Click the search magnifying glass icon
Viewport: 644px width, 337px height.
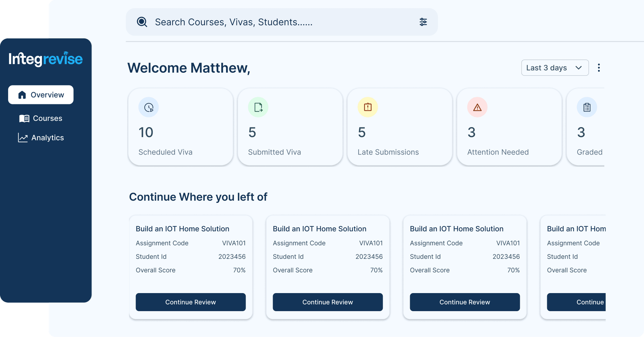[x=142, y=22]
